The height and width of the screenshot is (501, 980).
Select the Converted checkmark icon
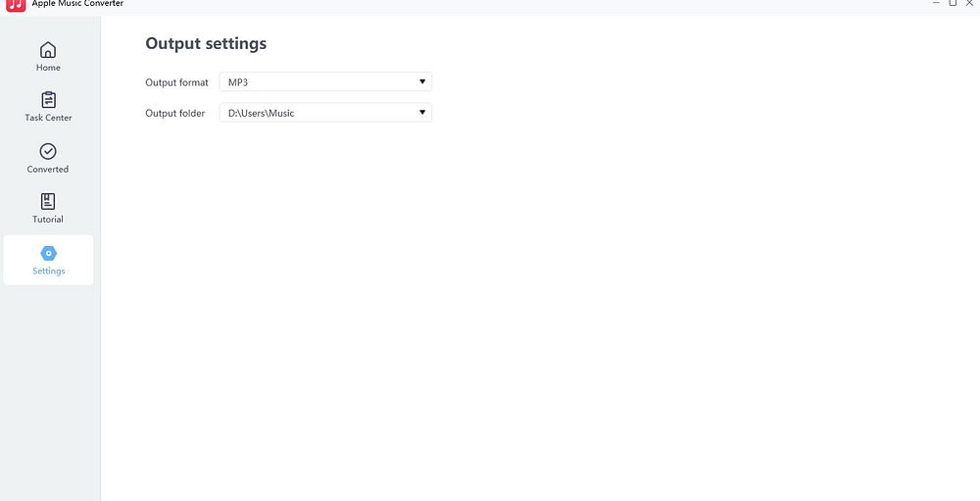tap(48, 151)
